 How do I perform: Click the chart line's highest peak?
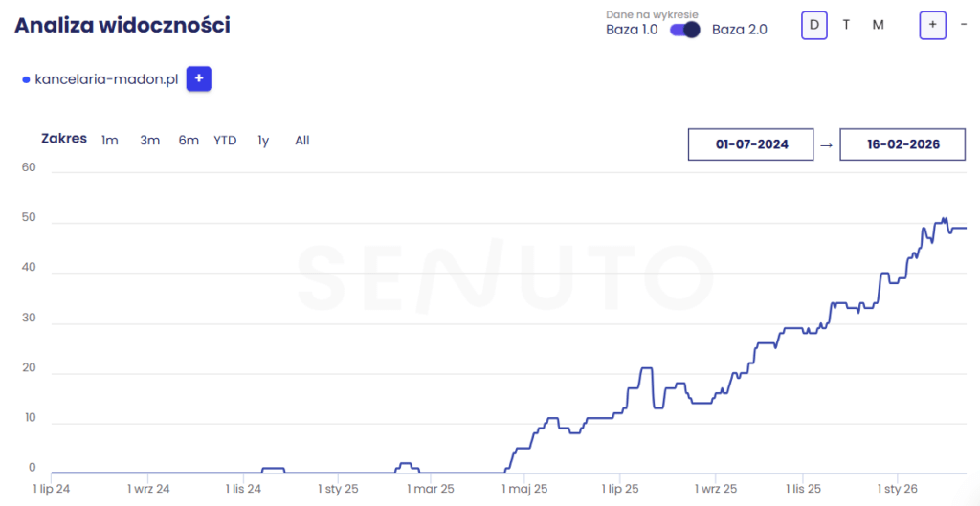click(945, 219)
